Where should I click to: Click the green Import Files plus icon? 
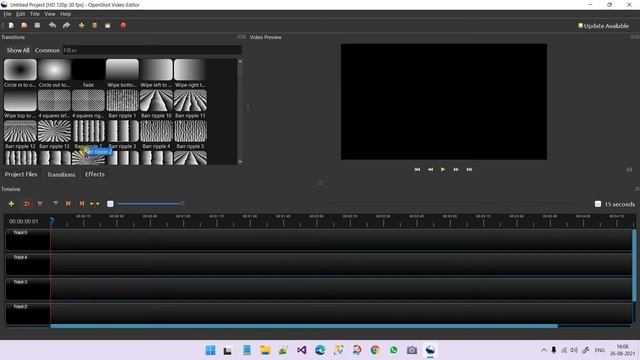(x=82, y=25)
